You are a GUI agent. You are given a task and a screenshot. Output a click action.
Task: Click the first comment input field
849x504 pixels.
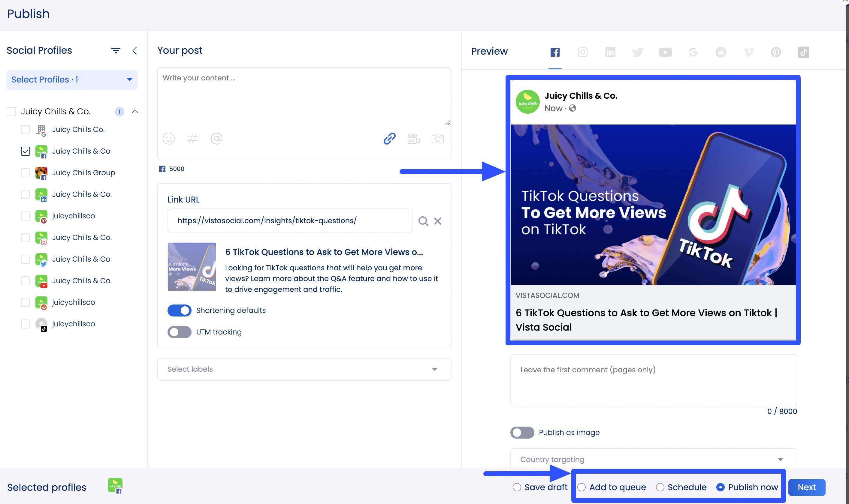[x=653, y=380]
